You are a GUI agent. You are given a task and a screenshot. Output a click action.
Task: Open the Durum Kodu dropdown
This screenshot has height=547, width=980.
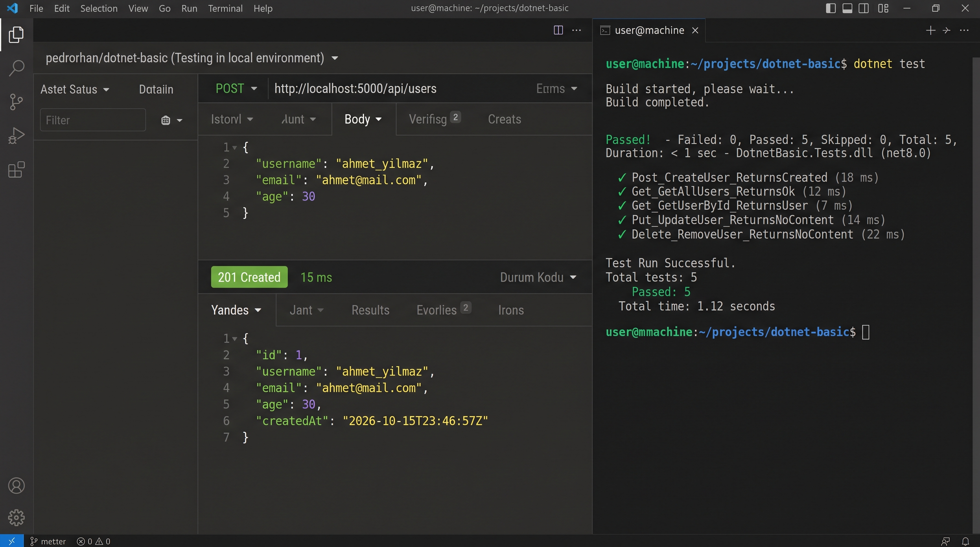(x=538, y=277)
